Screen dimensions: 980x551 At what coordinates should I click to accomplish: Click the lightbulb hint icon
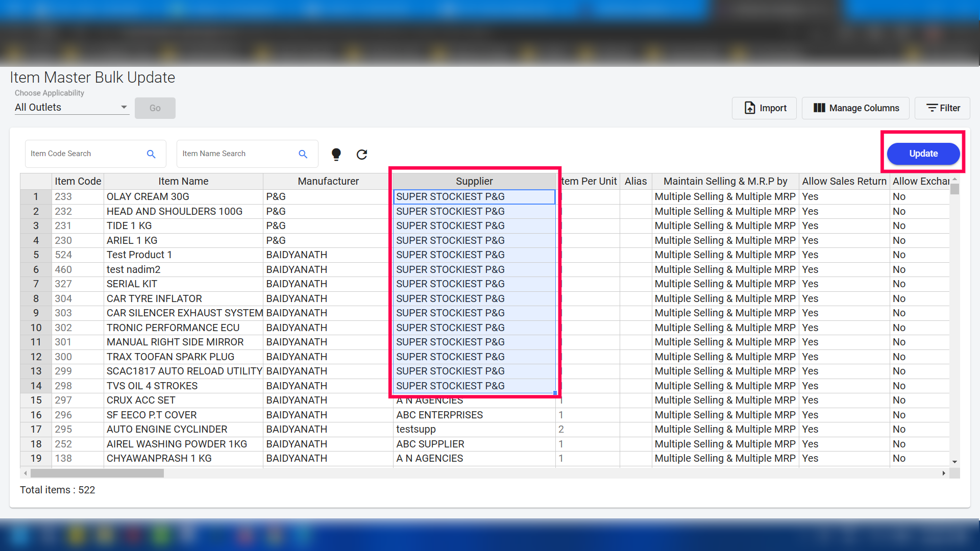(336, 154)
